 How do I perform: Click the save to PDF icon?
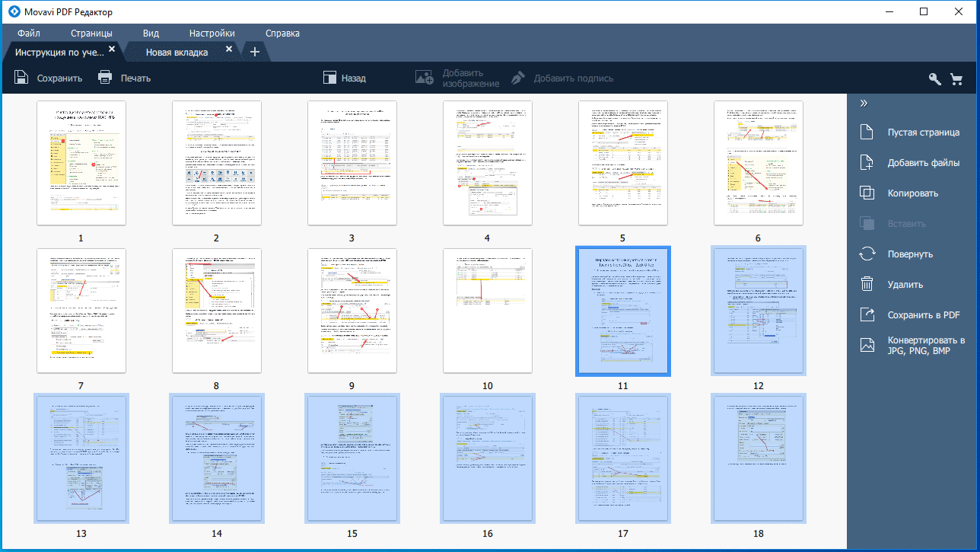coord(867,315)
